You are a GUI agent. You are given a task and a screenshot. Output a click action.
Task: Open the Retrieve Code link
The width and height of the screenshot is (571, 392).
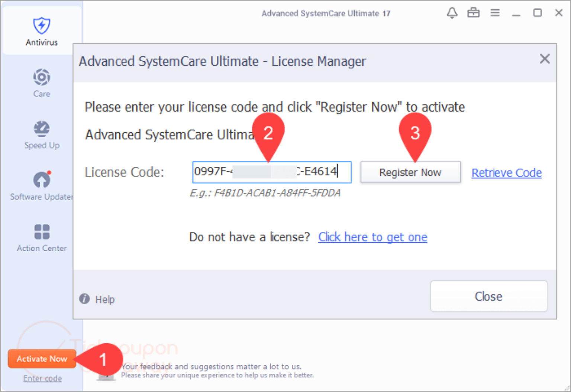[506, 172]
